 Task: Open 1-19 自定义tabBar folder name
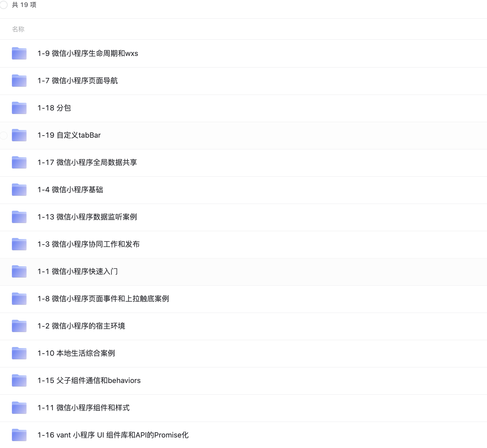[x=69, y=135]
